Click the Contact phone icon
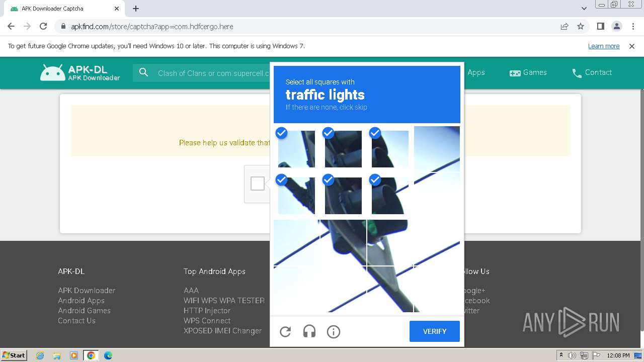This screenshot has height=362, width=644. pos(577,73)
